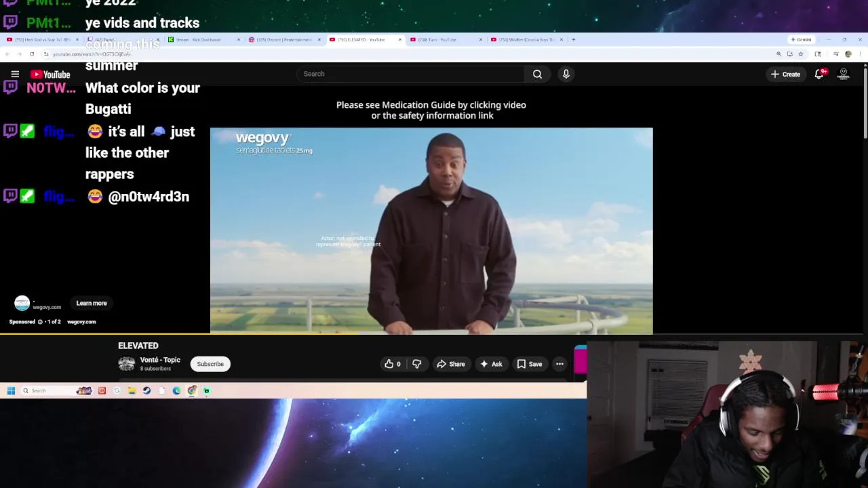Open the Vonté - Topic channel
868x488 pixels.
160,360
